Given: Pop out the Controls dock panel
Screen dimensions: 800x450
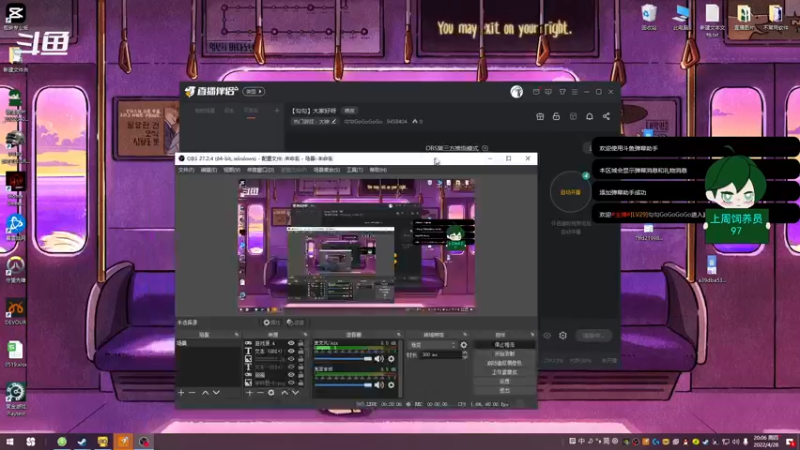Looking at the screenshot, I should click(x=532, y=335).
